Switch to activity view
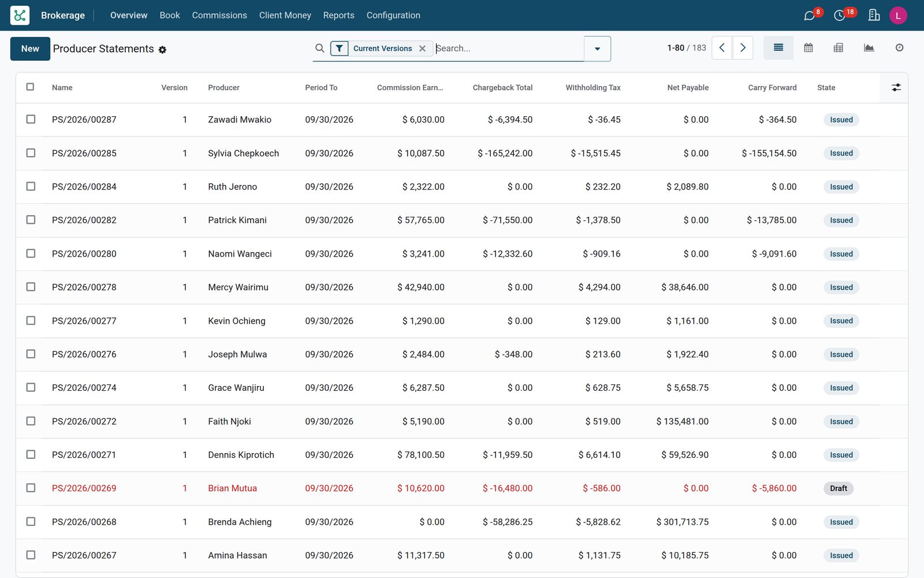Image resolution: width=924 pixels, height=578 pixels. pyautogui.click(x=899, y=48)
